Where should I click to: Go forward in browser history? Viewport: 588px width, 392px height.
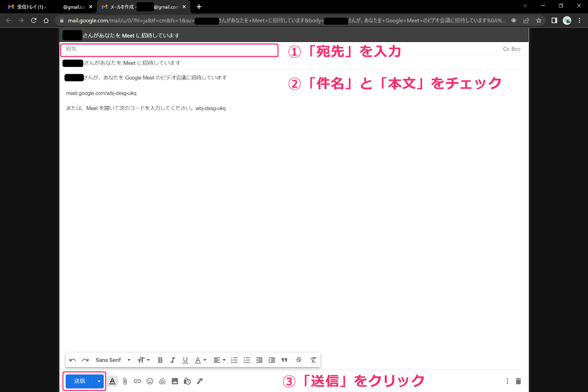pos(21,20)
